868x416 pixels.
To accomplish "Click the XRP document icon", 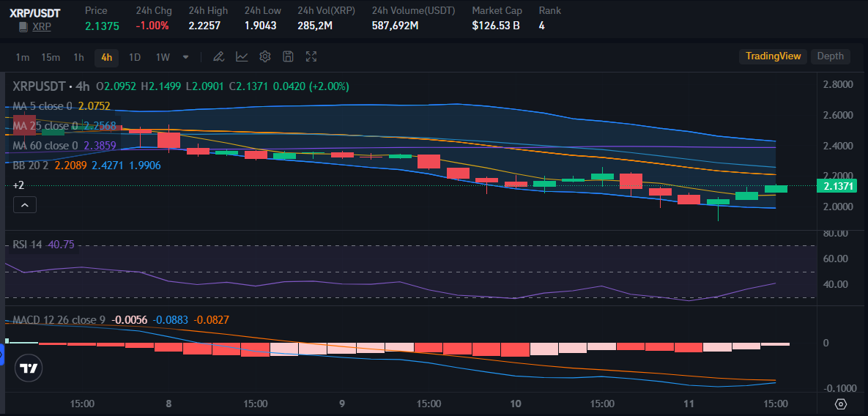I will (23, 26).
